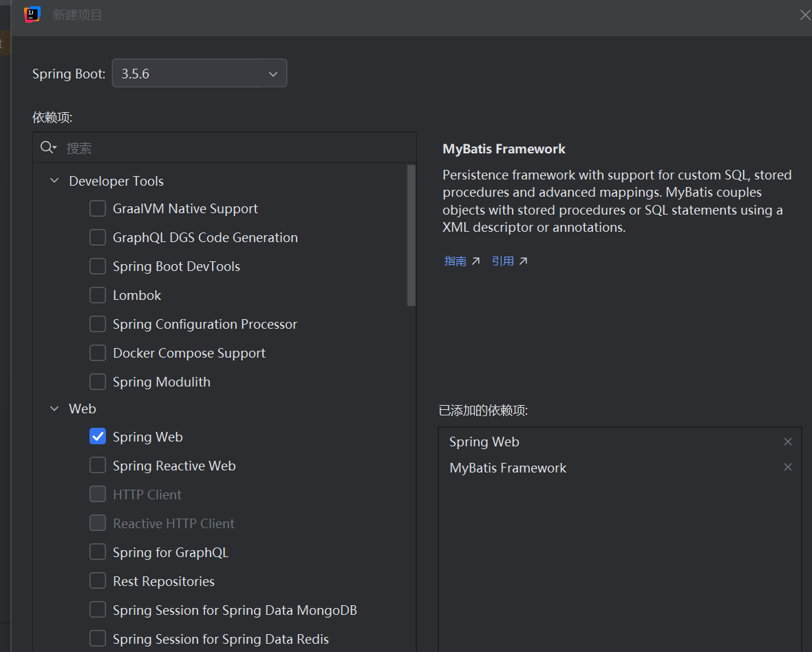Enable Docker Compose Support

point(97,353)
